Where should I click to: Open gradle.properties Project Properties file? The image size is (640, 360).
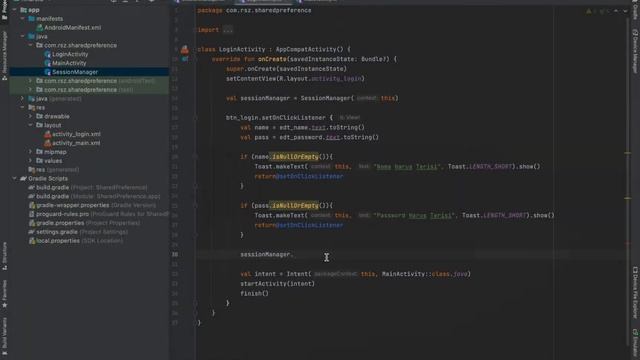coord(88,223)
